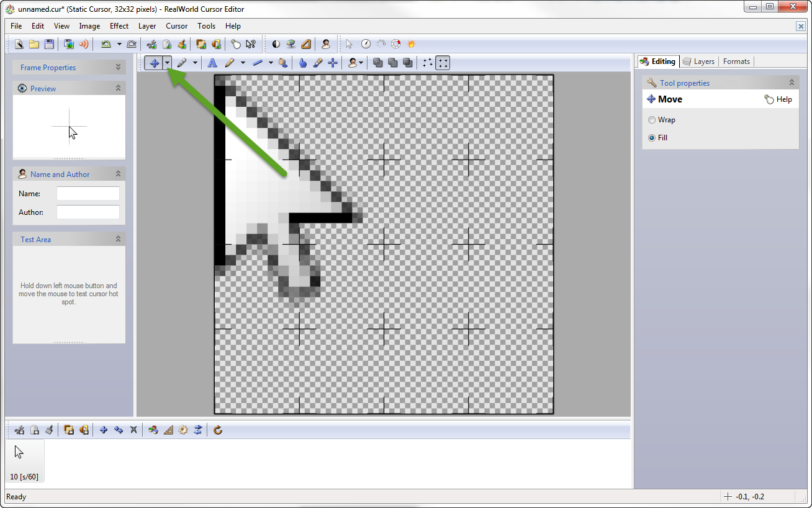
Task: Switch to the Layers tab
Action: click(699, 61)
